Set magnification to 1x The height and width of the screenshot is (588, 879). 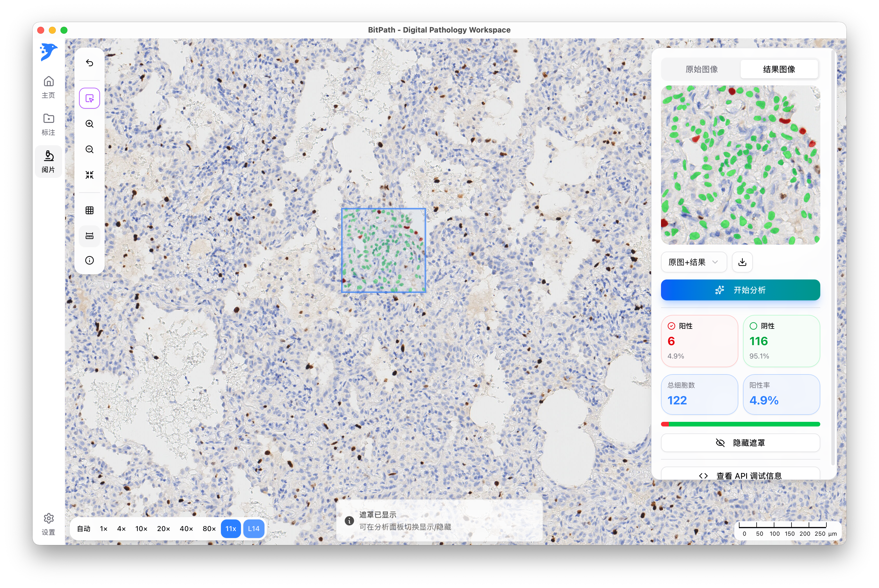(103, 528)
